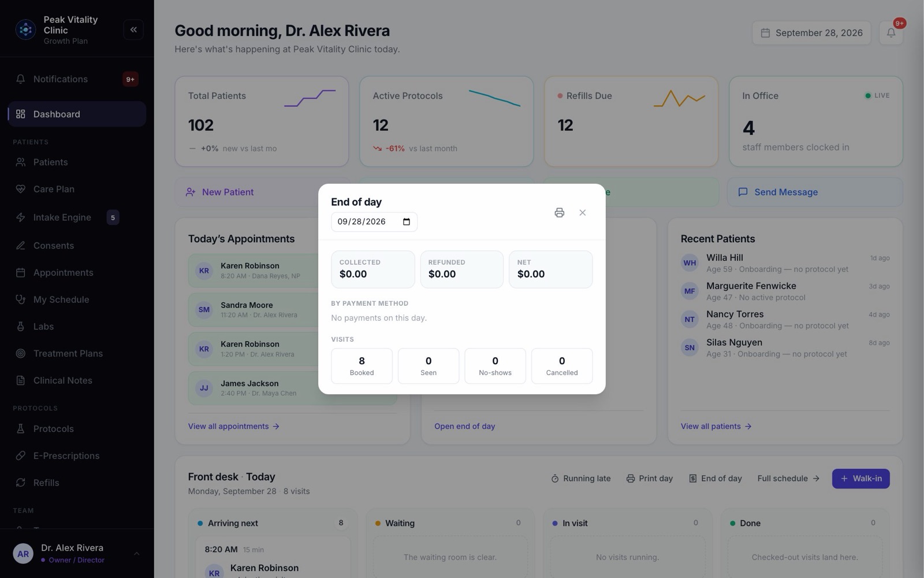Select the Booked visits tile
924x578 pixels.
362,366
